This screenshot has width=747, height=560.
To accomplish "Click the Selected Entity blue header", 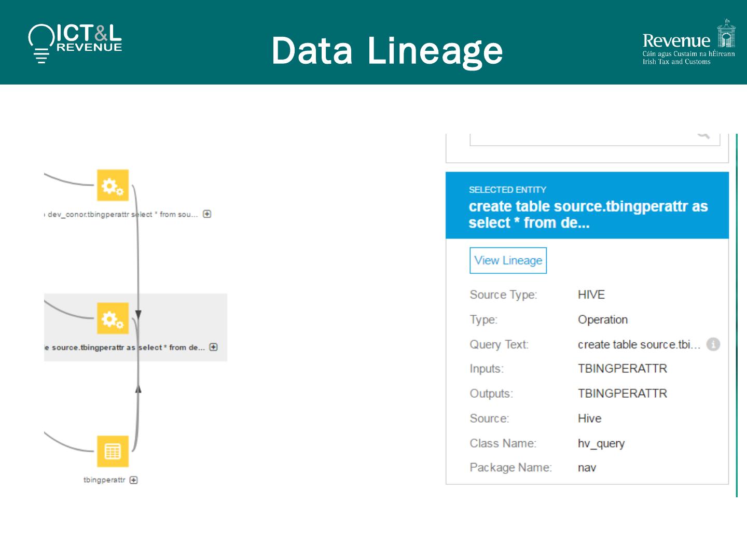I will (587, 206).
